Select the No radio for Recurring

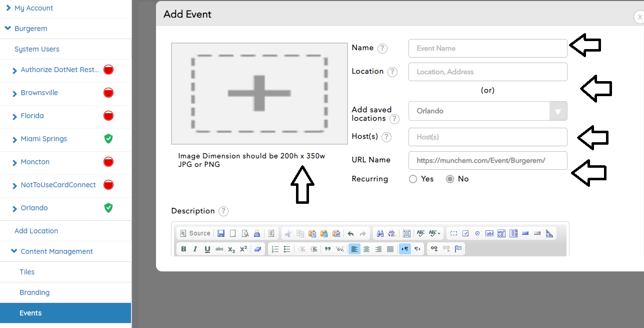point(450,179)
